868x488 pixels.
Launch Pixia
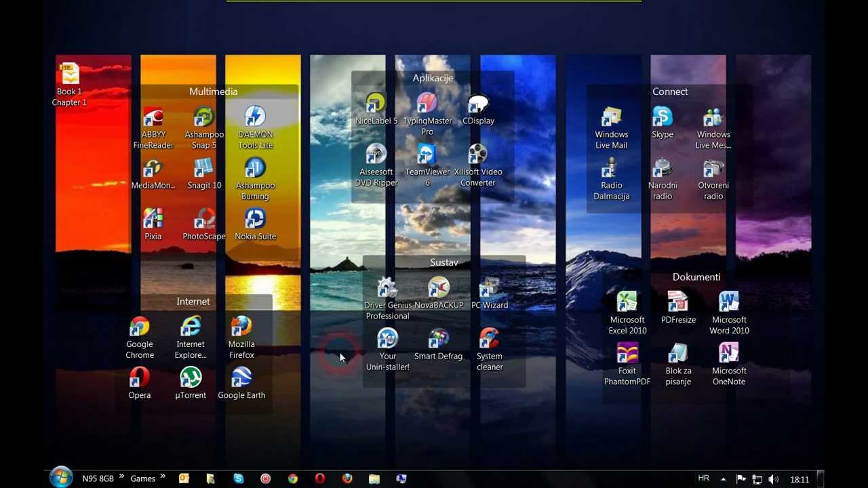click(153, 225)
